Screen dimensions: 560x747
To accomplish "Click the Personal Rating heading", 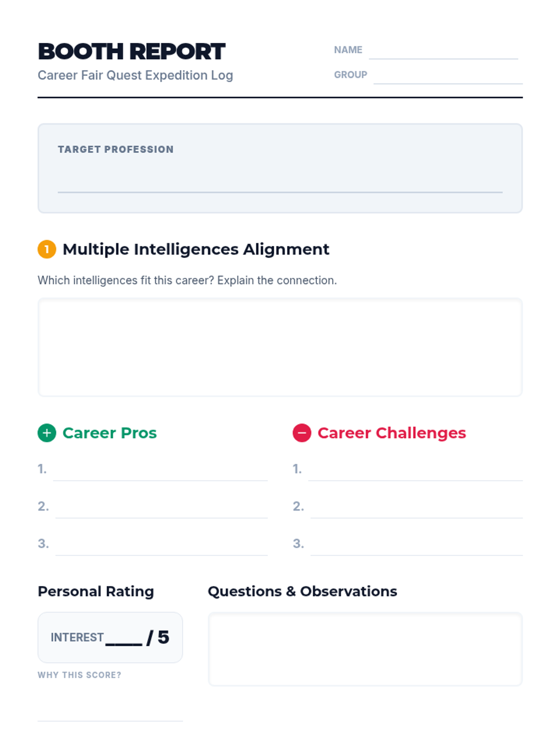I will (96, 592).
